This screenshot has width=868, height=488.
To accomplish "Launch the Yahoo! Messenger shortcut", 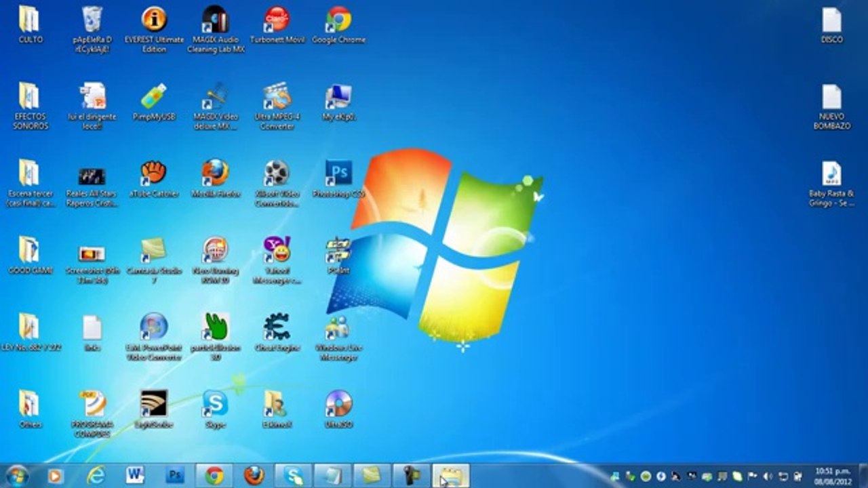I will pyautogui.click(x=277, y=260).
